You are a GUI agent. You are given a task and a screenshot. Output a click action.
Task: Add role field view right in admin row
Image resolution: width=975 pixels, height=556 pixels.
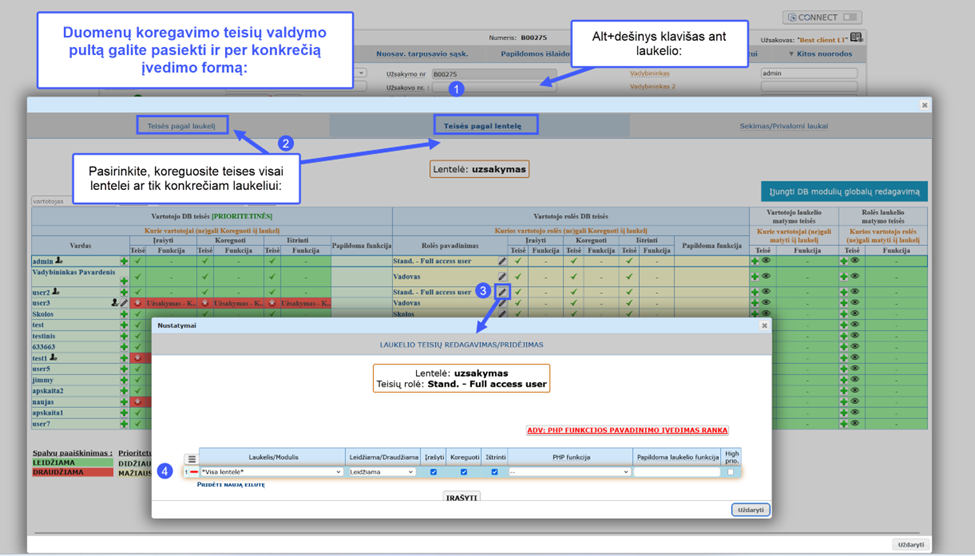(844, 261)
